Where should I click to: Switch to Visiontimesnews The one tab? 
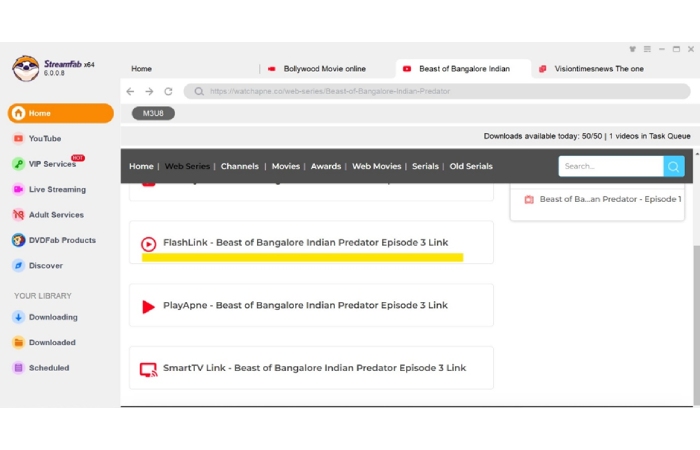598,69
